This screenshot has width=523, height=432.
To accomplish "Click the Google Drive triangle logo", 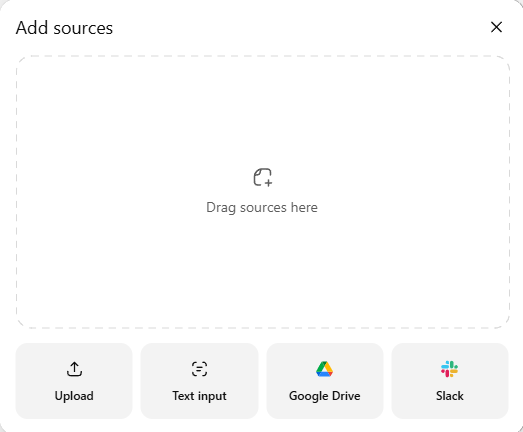I will [x=325, y=369].
